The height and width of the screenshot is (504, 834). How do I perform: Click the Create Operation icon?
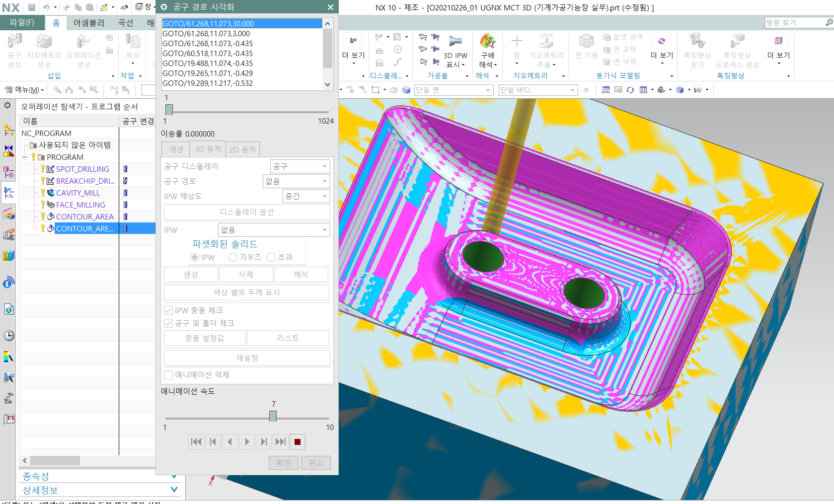click(83, 41)
